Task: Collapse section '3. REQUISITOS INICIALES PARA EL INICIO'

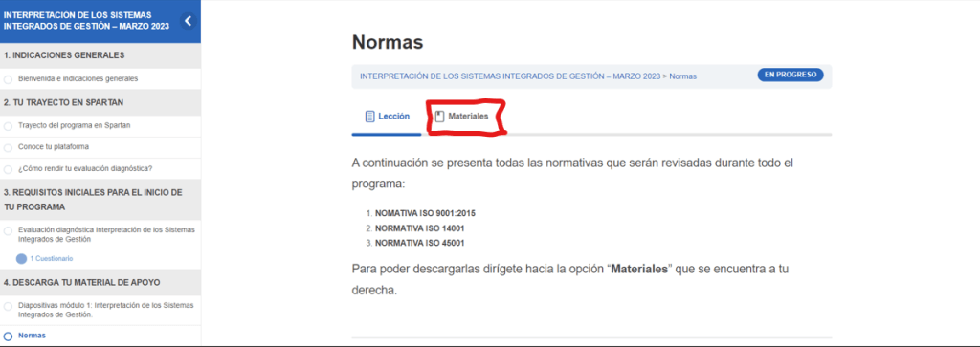Action: pos(100,200)
